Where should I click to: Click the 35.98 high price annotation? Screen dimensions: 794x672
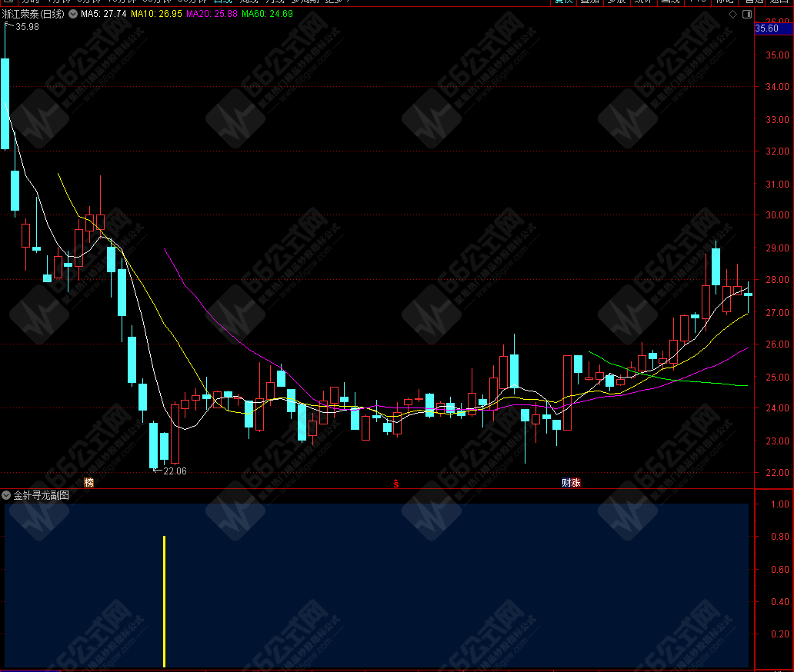[27, 27]
